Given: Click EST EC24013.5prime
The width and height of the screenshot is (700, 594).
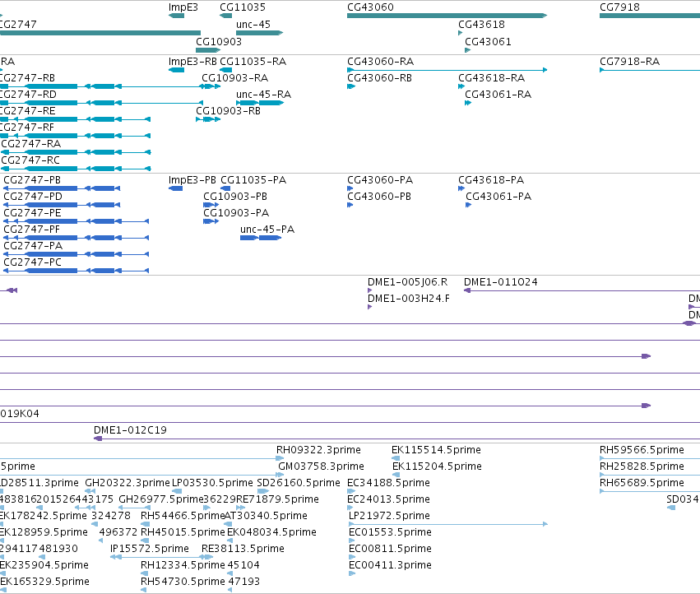Looking at the screenshot, I should tap(388, 499).
